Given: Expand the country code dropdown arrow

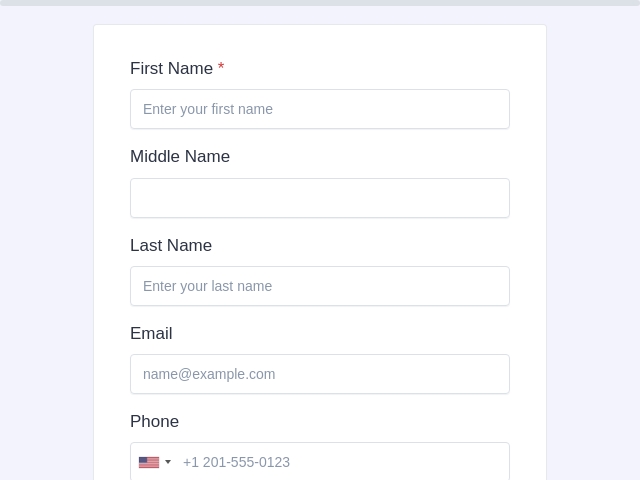Looking at the screenshot, I should click(168, 462).
